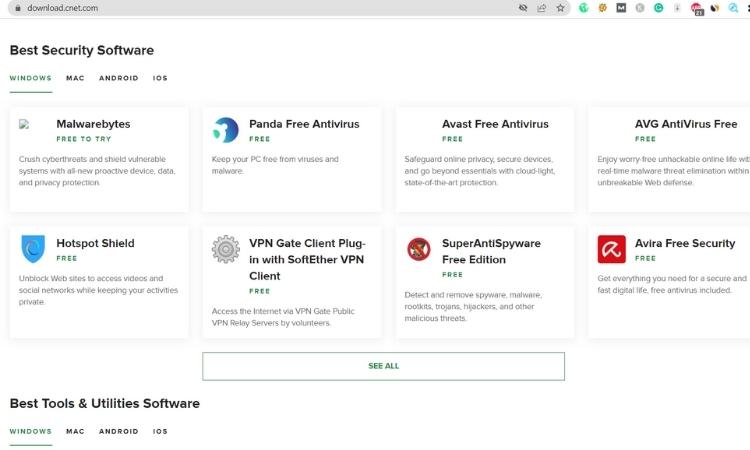Select Windows tab under Best Security Software
Screen dimensions: 750x450
pyautogui.click(x=31, y=78)
